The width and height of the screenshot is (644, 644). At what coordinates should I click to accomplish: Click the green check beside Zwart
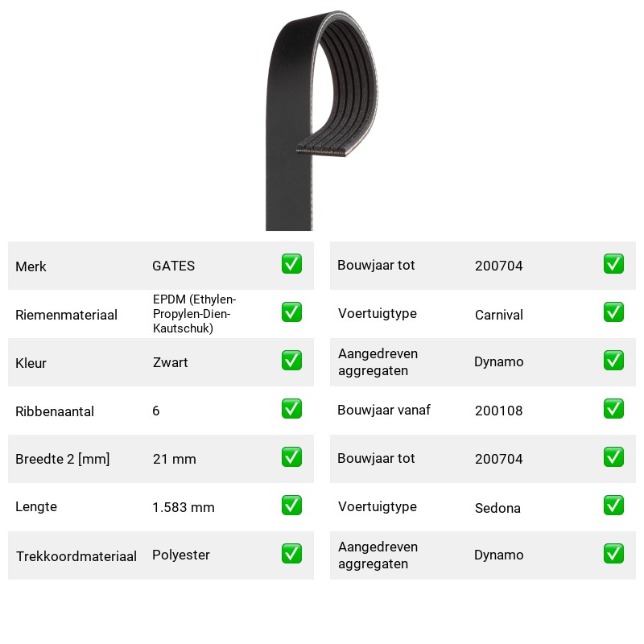click(x=291, y=360)
